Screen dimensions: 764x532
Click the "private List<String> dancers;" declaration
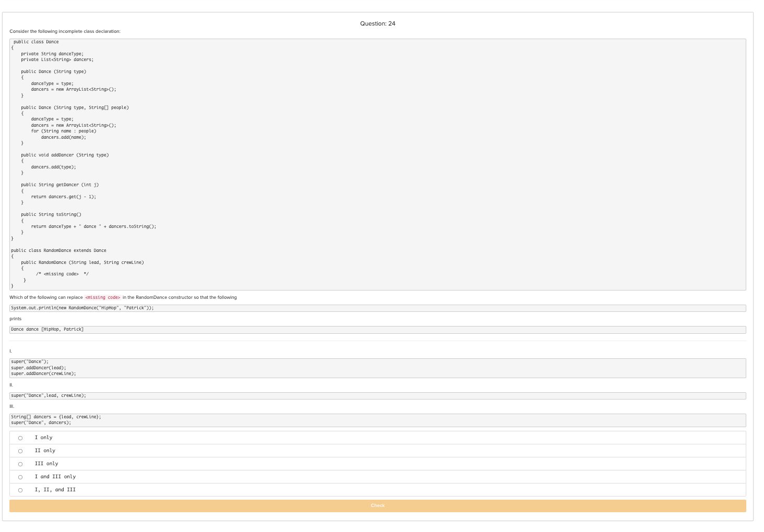(57, 59)
